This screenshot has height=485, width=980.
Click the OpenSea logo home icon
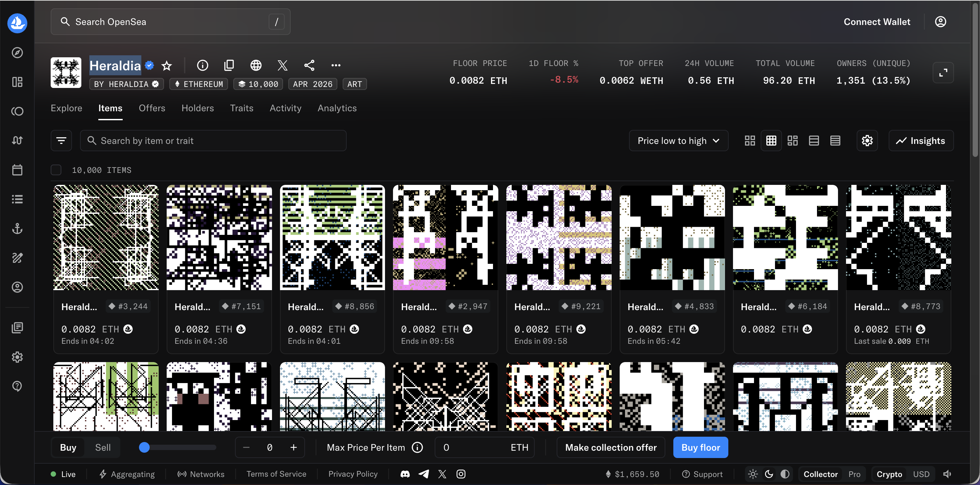pos(17,23)
